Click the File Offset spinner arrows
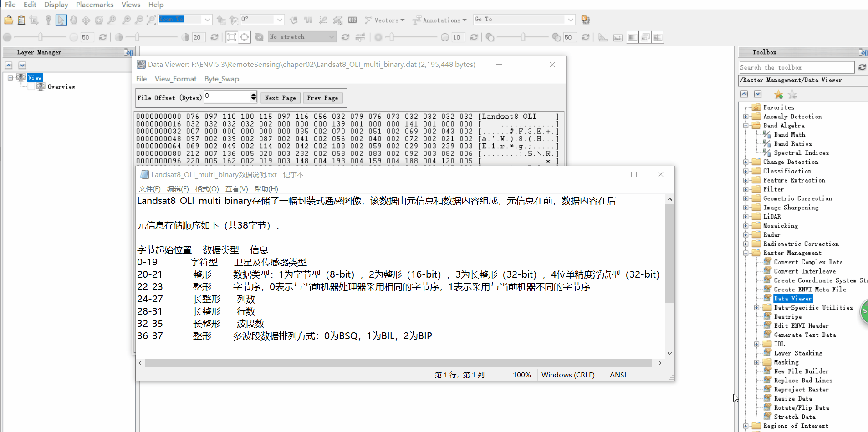Image resolution: width=868 pixels, height=432 pixels. pos(254,97)
